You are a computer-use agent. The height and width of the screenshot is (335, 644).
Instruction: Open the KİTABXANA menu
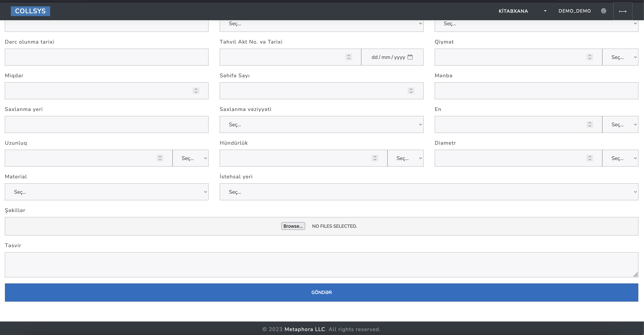pos(522,11)
